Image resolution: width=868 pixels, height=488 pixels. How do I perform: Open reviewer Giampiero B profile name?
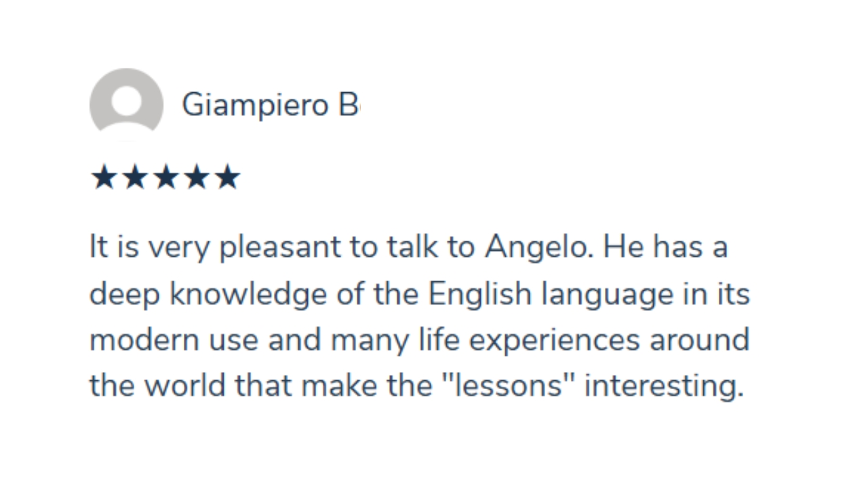click(x=270, y=106)
